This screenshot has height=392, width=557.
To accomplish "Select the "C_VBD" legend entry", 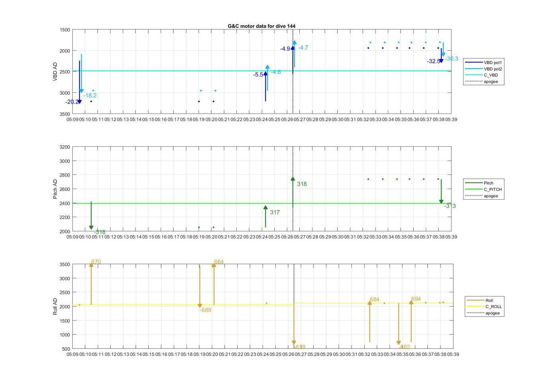I will pos(481,75).
